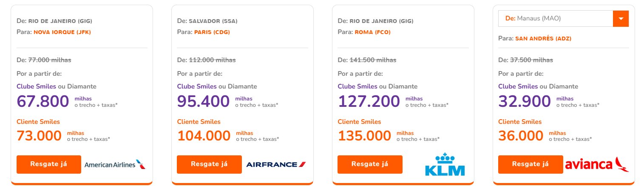Click the 67.800 milhas price

43,101
